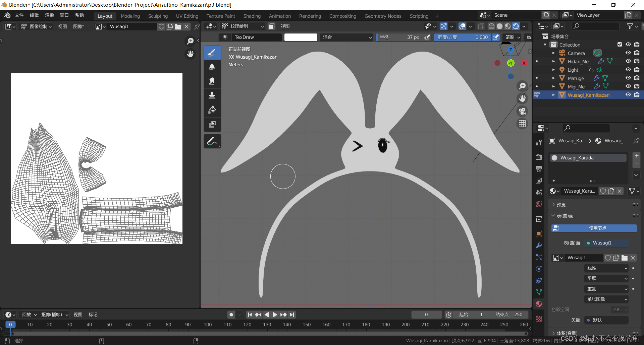The width and height of the screenshot is (644, 345).
Task: Expand the Matuge object tree item
Action: pos(553,78)
